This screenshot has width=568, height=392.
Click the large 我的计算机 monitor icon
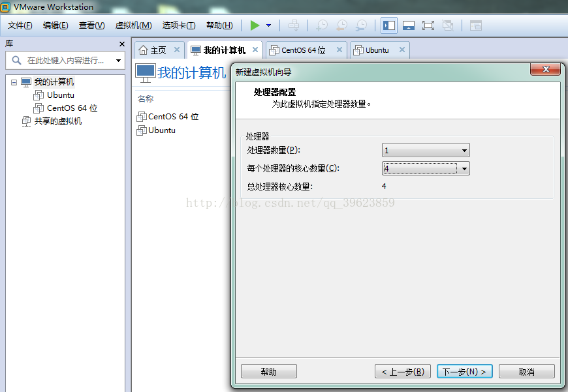146,73
